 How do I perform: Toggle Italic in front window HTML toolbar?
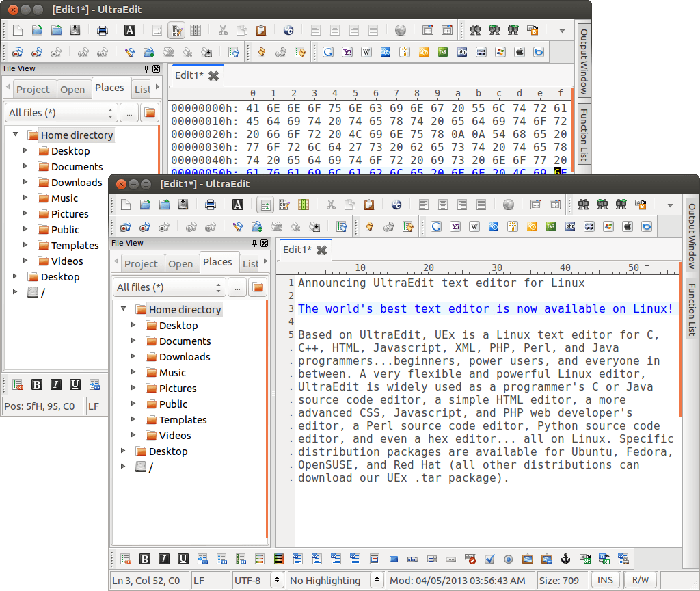(x=164, y=559)
